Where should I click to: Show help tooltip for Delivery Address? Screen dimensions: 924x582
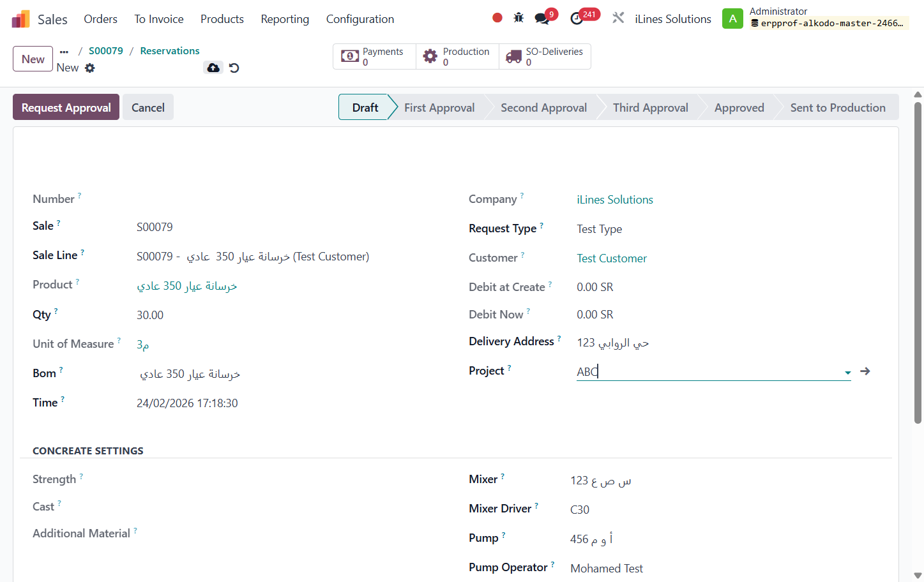(559, 338)
